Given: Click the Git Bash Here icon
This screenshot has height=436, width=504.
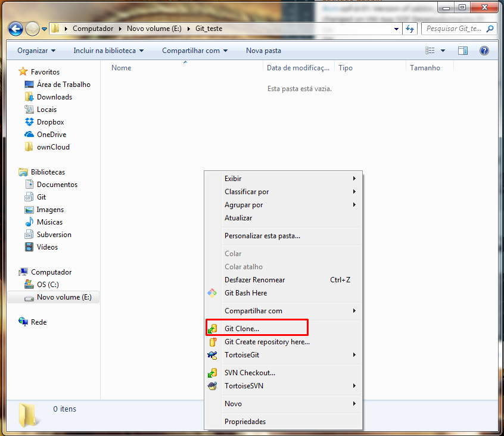Looking at the screenshot, I should [x=212, y=293].
